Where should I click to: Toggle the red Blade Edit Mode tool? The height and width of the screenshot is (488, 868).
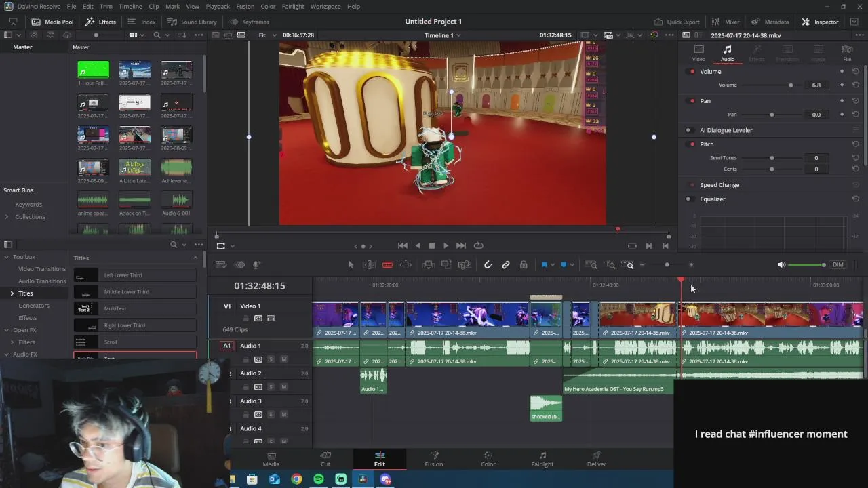[x=387, y=265]
